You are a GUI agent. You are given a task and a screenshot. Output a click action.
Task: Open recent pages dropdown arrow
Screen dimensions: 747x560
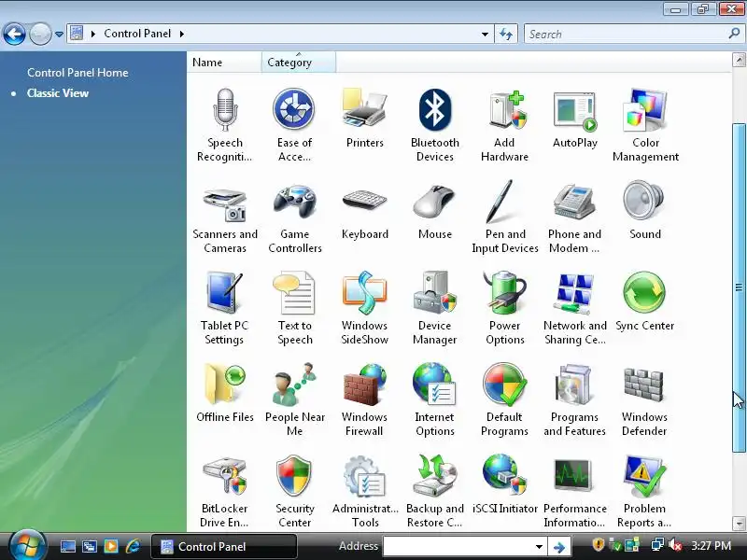59,35
